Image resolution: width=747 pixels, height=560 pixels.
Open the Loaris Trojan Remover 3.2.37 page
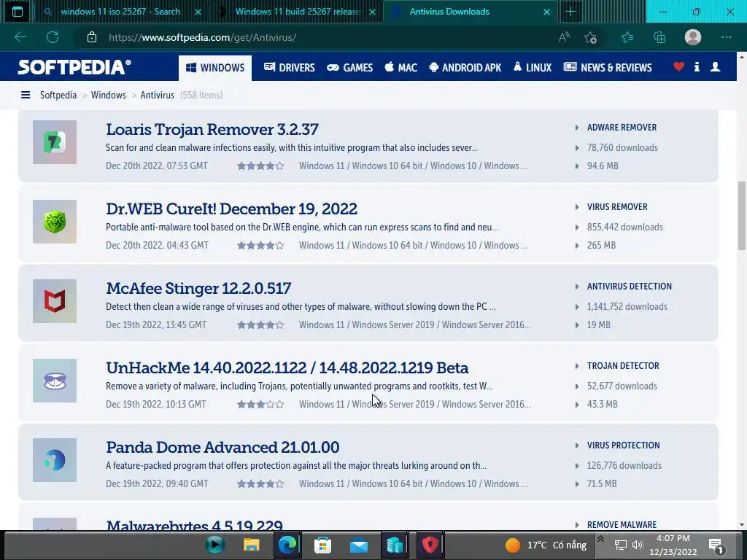[212, 129]
